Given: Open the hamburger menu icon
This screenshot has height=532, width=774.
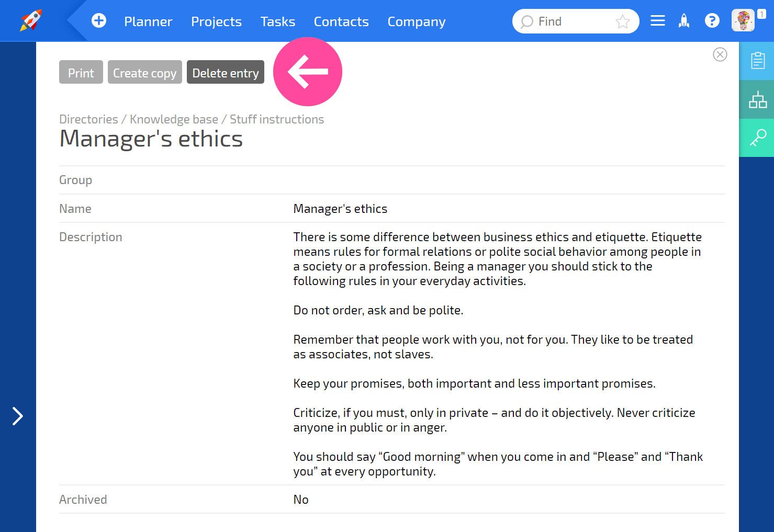Looking at the screenshot, I should 658,20.
